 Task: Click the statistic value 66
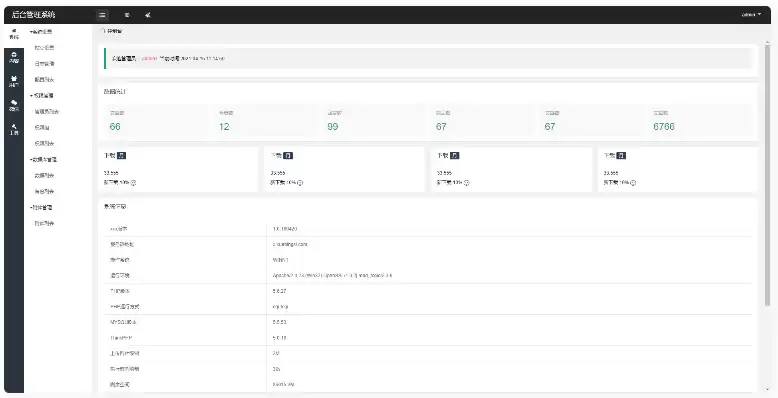tap(115, 127)
